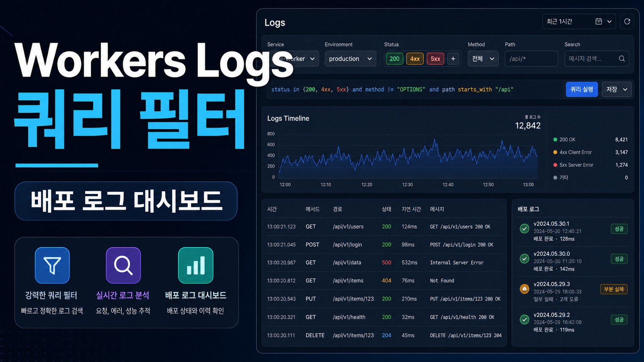644x362 pixels.
Task: Sort by the 메시지 column header
Action: pos(437,209)
